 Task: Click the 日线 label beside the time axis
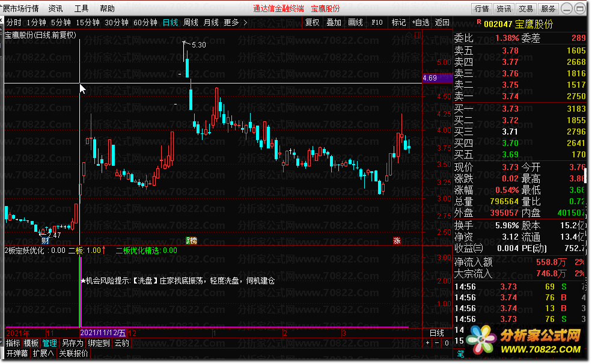coord(437,333)
